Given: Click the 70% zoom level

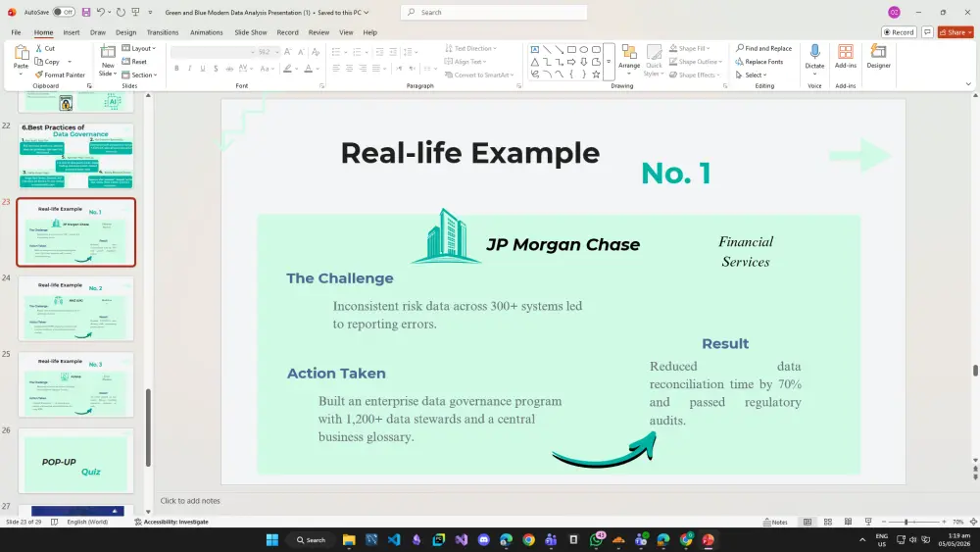Looking at the screenshot, I should pos(957,522).
